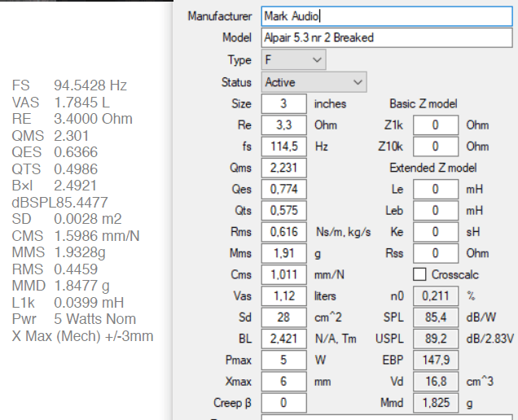Click the Leb input field
Viewport: 518px width, 420px height.
pos(436,210)
